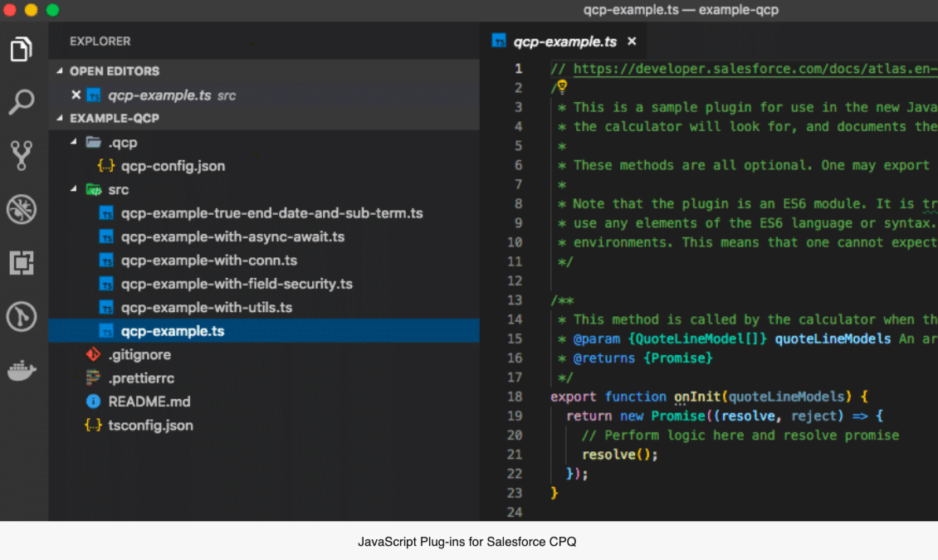Open the Debug view icon
This screenshot has height=560, width=938.
[x=22, y=209]
